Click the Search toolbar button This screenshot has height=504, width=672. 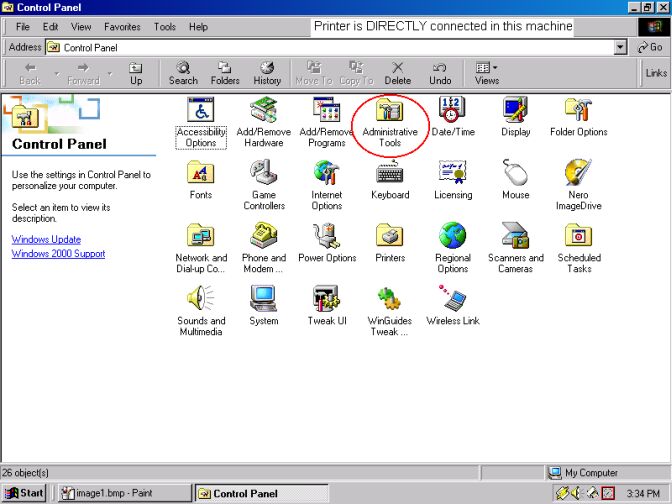[183, 72]
